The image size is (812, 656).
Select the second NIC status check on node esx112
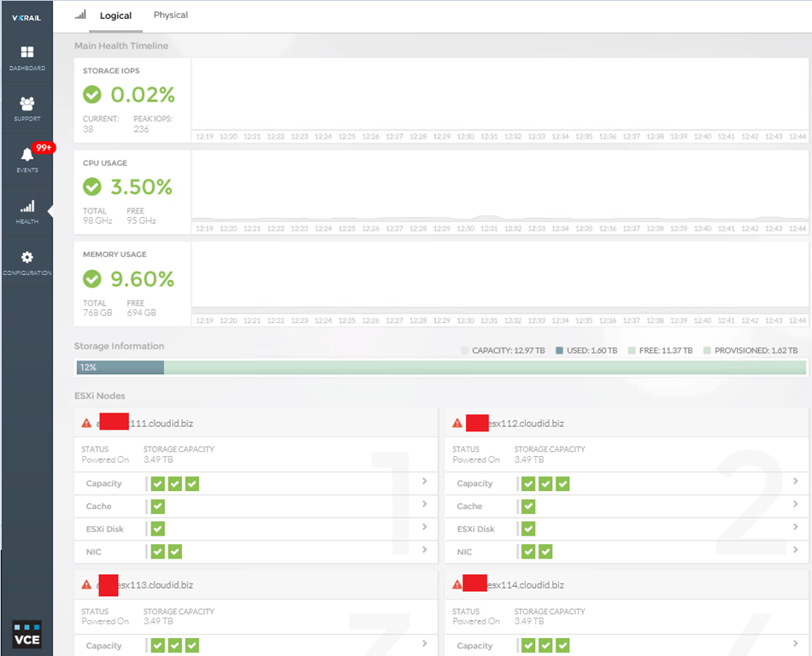point(545,552)
